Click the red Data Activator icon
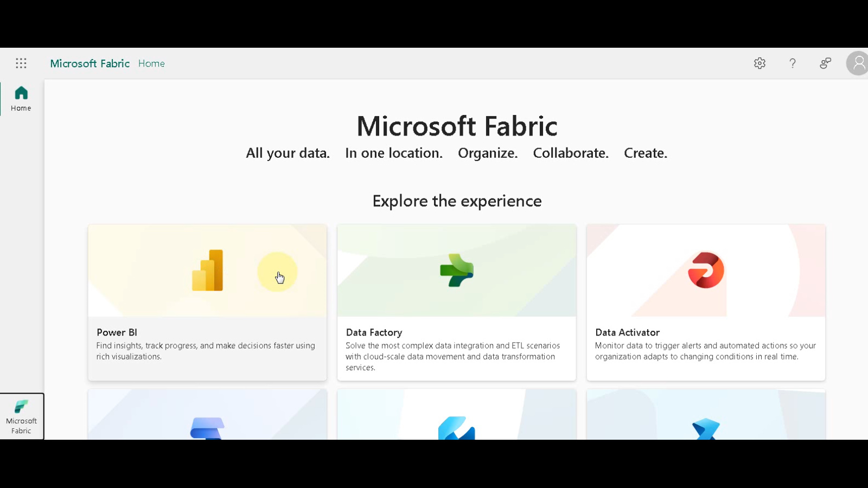This screenshot has height=488, width=868. click(705, 270)
